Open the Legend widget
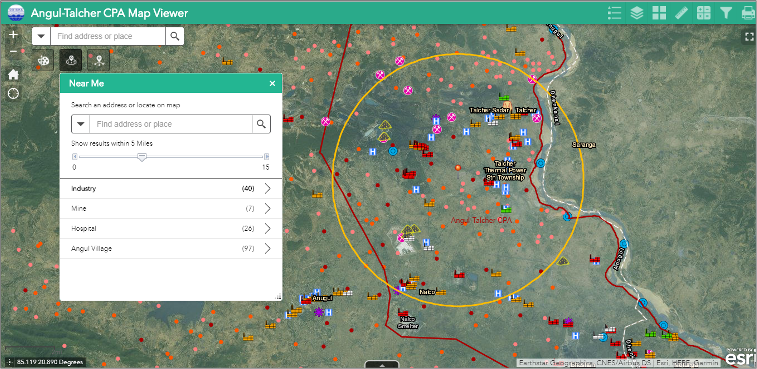The width and height of the screenshot is (757, 369). click(x=615, y=13)
